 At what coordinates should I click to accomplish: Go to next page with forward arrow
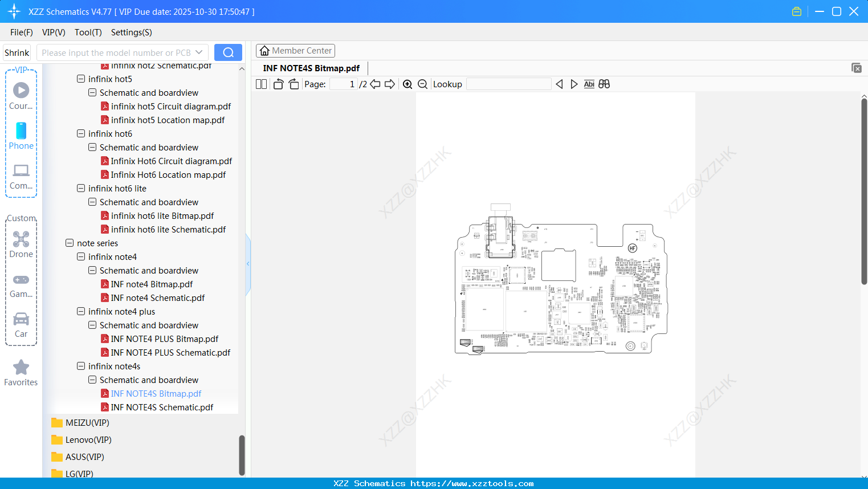pos(390,84)
